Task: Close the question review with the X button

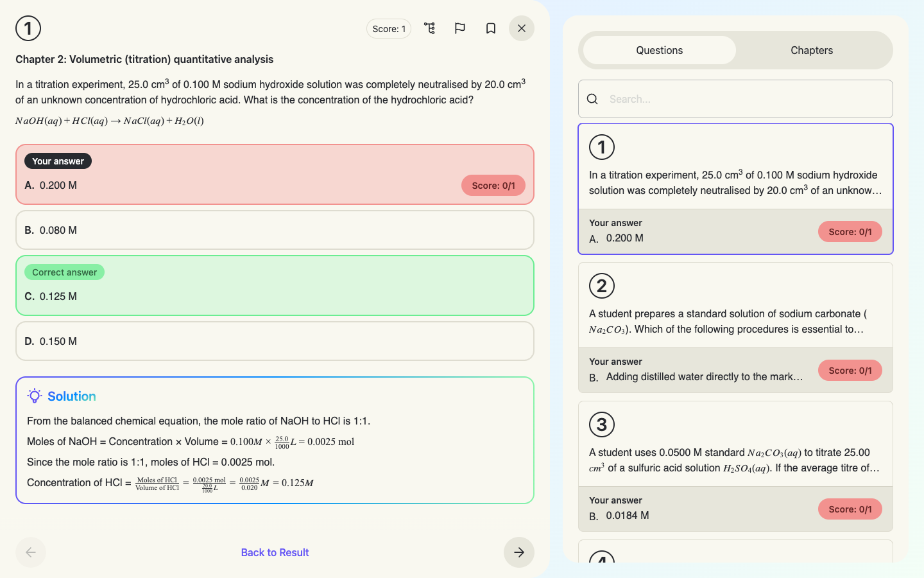Action: click(x=522, y=28)
